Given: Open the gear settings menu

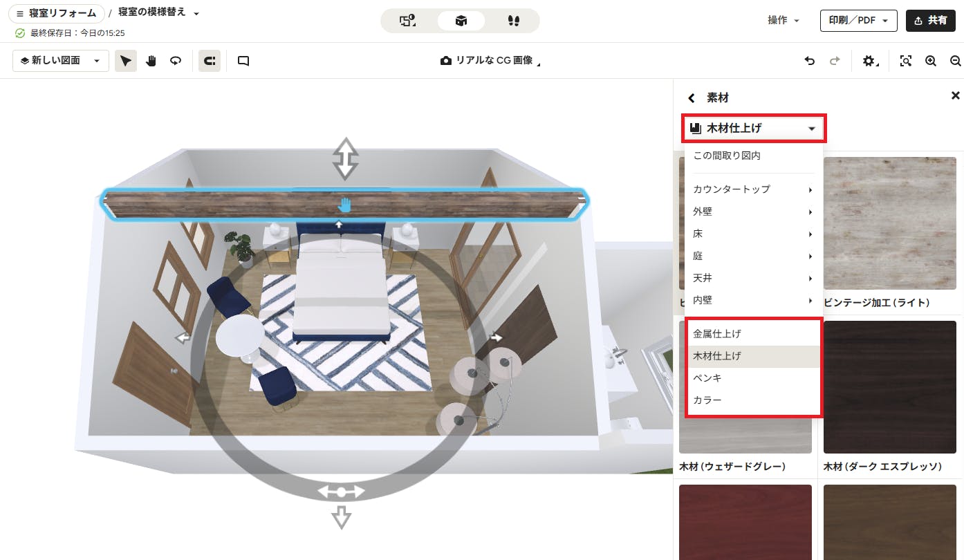Looking at the screenshot, I should click(870, 61).
